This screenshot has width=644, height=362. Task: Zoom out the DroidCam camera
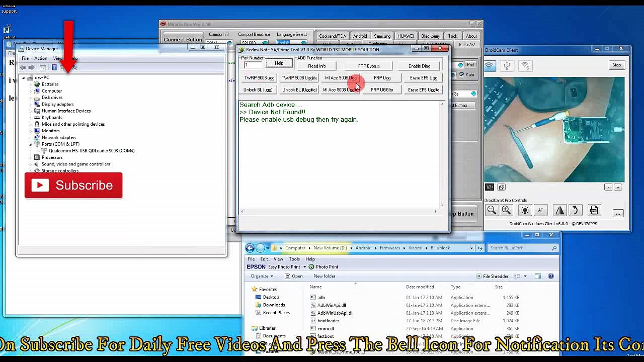[492, 211]
